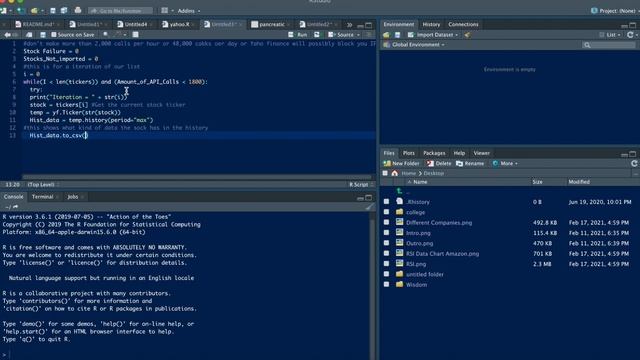This screenshot has height=360, width=640.
Task: Check the box for .Rhistory
Action: (386, 202)
